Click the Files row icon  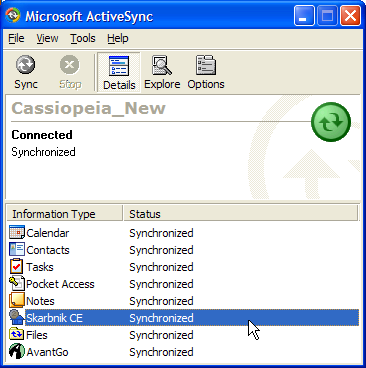(x=17, y=334)
